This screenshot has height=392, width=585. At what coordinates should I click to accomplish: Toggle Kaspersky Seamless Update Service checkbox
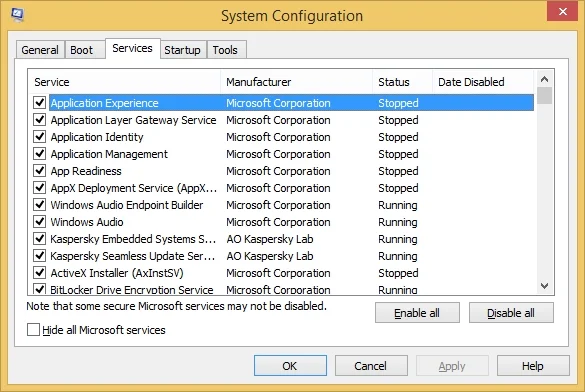(40, 255)
